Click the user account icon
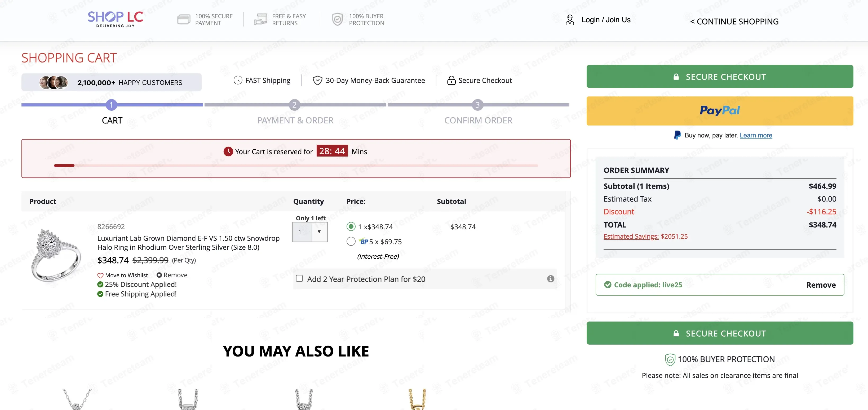This screenshot has width=868, height=410. click(x=569, y=20)
